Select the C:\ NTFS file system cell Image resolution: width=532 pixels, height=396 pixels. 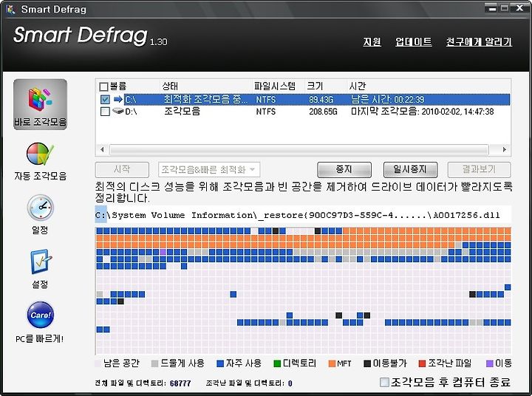(266, 100)
